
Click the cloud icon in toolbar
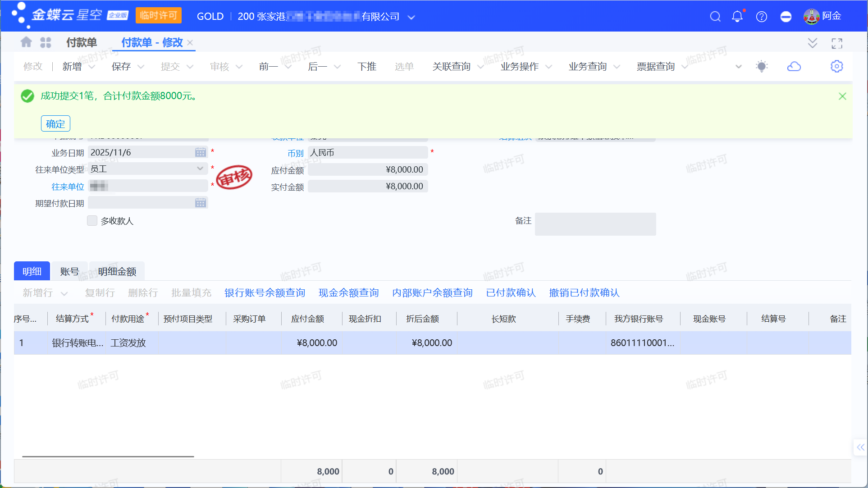pyautogui.click(x=794, y=67)
